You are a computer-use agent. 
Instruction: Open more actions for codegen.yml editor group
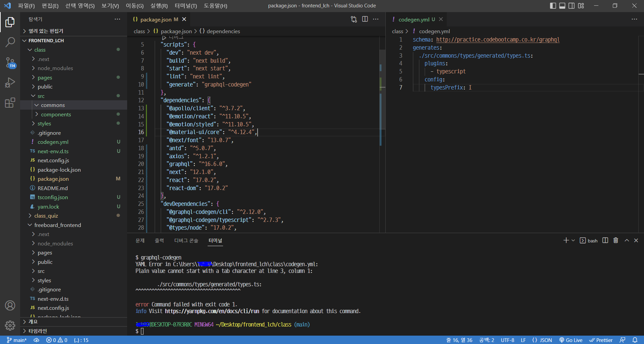[x=634, y=19]
